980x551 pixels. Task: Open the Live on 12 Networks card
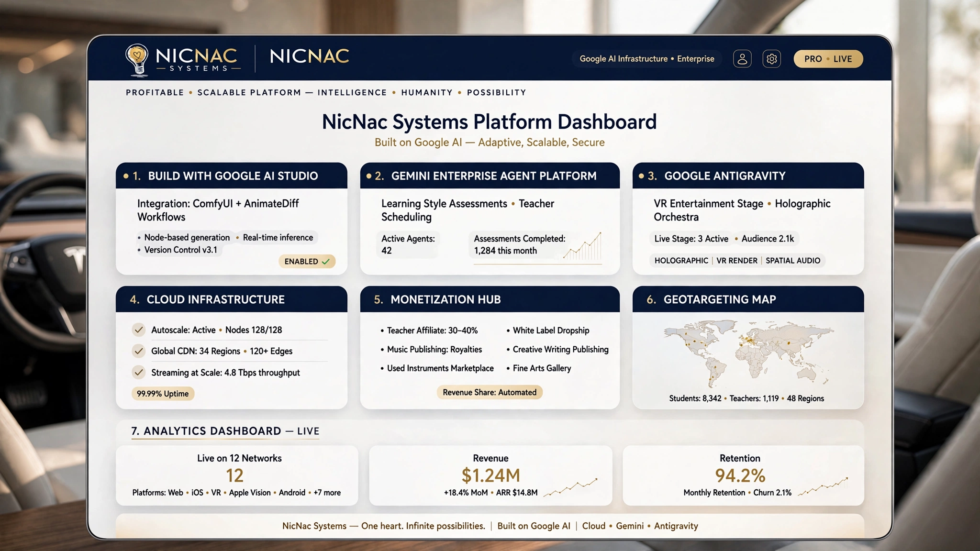[x=237, y=475]
